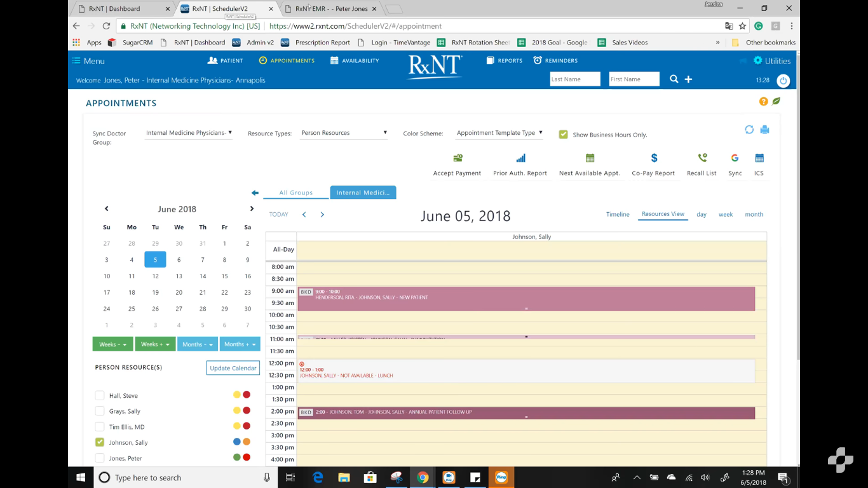Click the back arrow beside All Groups
Screen dimensions: 868x488
pos(255,193)
